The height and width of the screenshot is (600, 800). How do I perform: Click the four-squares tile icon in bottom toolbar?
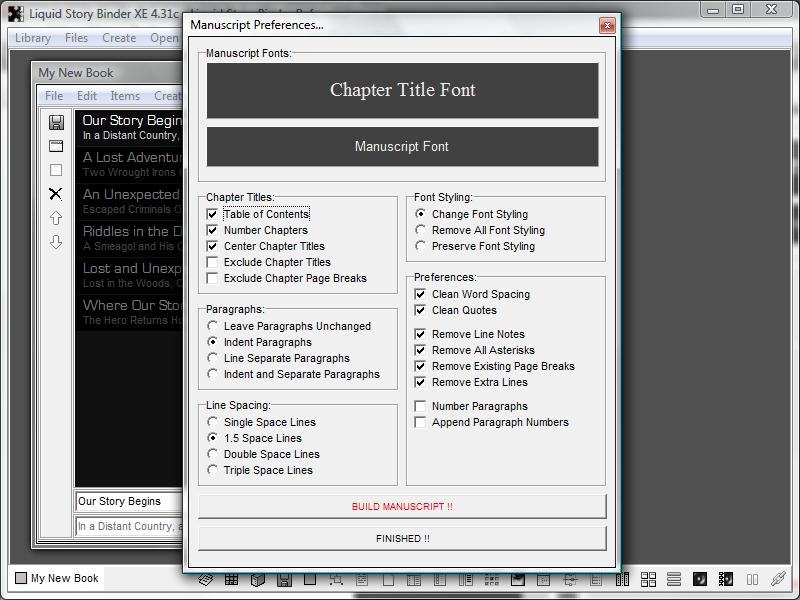click(648, 579)
